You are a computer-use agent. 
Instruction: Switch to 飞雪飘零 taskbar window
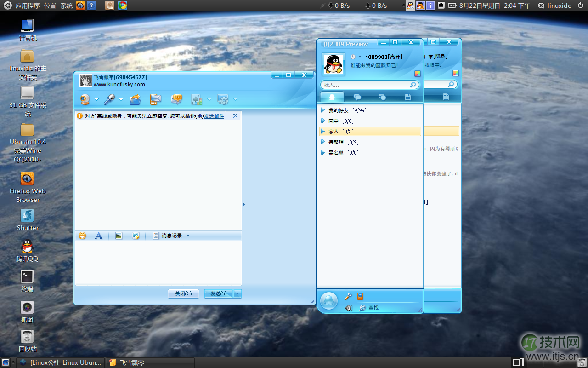(150, 362)
